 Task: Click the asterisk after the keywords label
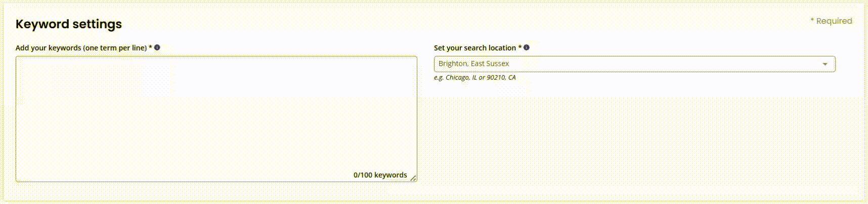150,47
